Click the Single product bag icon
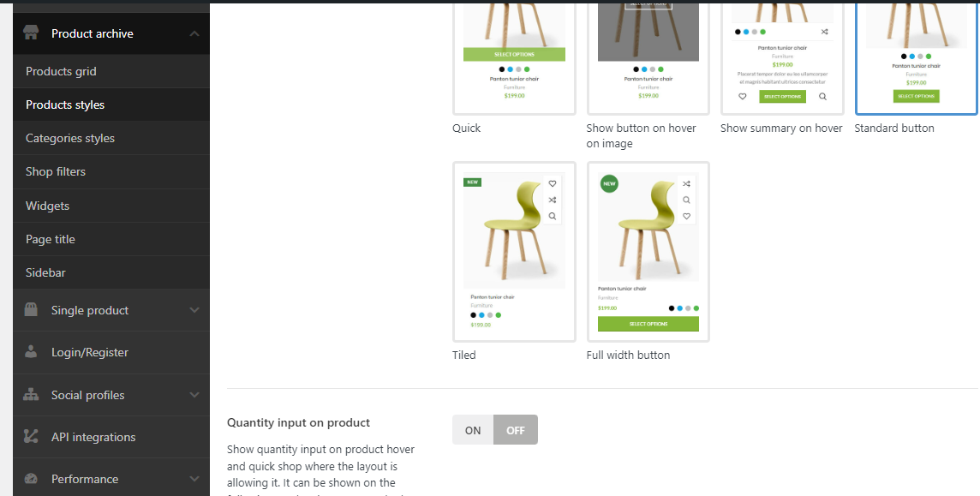The height and width of the screenshot is (496, 980). [31, 310]
